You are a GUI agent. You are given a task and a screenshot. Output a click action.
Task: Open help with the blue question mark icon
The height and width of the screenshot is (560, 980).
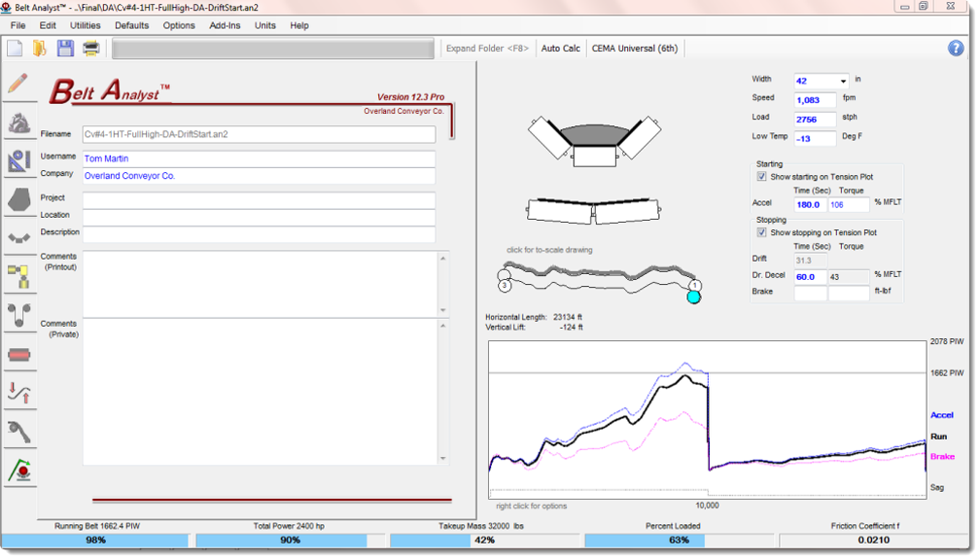(956, 49)
